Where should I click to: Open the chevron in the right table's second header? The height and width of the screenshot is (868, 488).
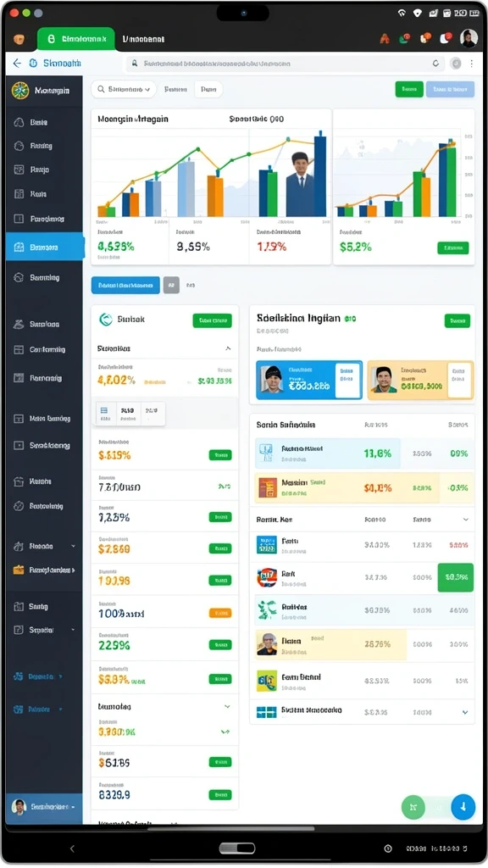tap(466, 520)
